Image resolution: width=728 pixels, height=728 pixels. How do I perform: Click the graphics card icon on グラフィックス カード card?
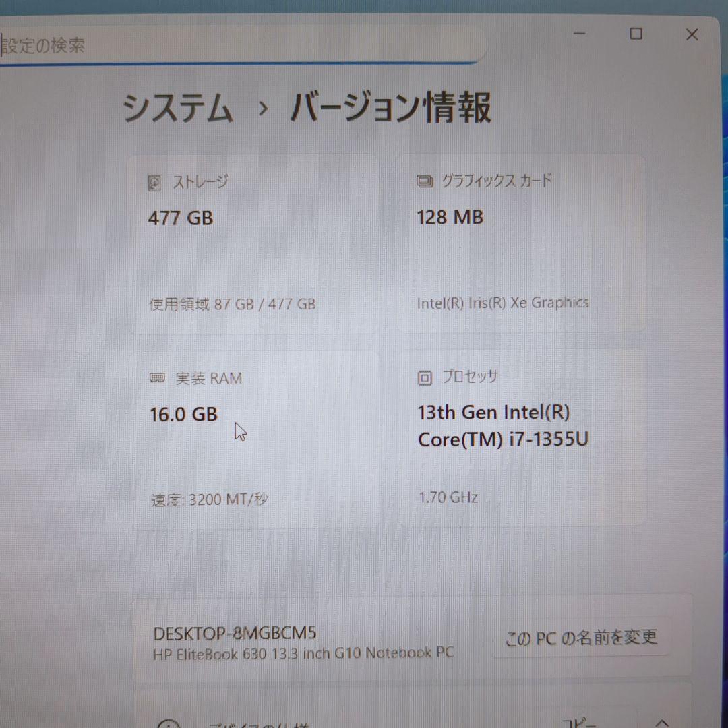tap(424, 180)
